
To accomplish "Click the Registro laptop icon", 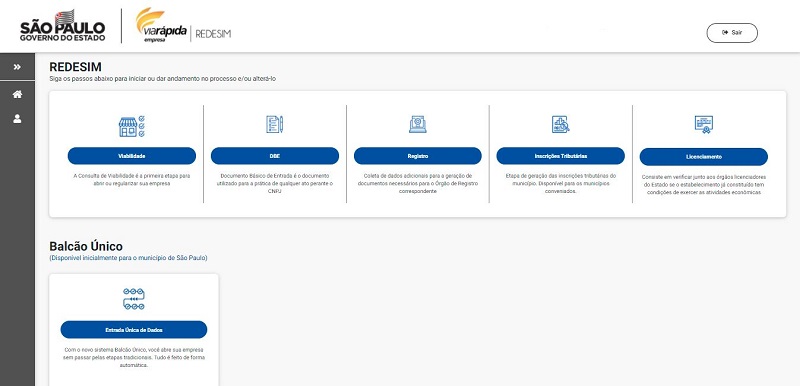I will point(417,124).
